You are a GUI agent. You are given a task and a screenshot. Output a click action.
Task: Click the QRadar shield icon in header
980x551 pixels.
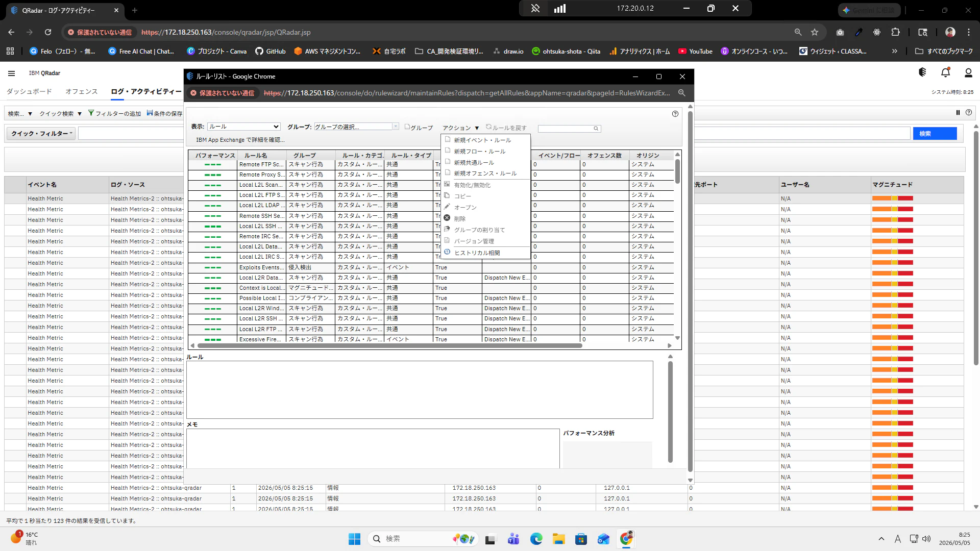922,72
